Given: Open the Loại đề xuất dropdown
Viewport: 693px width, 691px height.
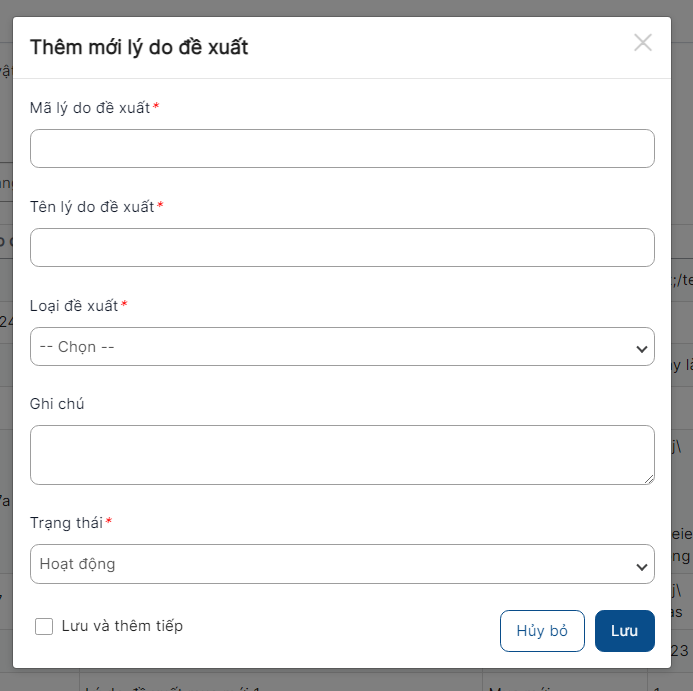Looking at the screenshot, I should click(342, 347).
